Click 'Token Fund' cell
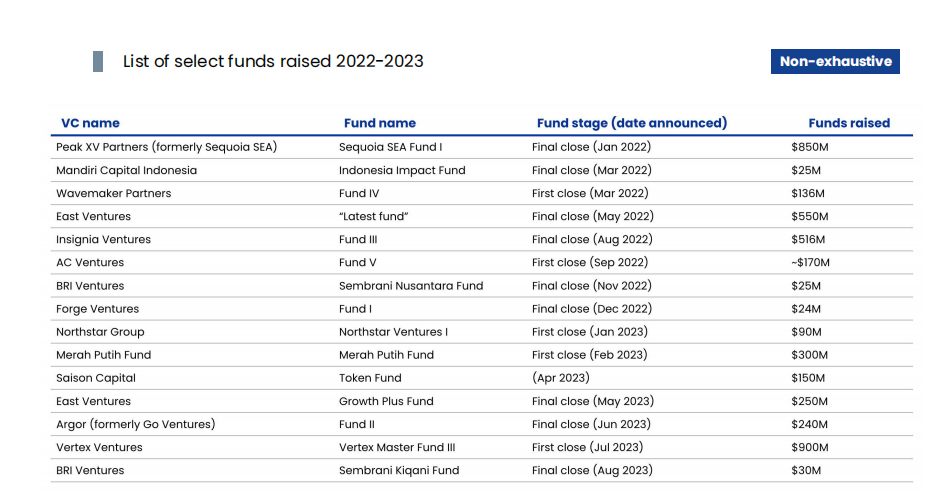The height and width of the screenshot is (500, 950). 370,378
